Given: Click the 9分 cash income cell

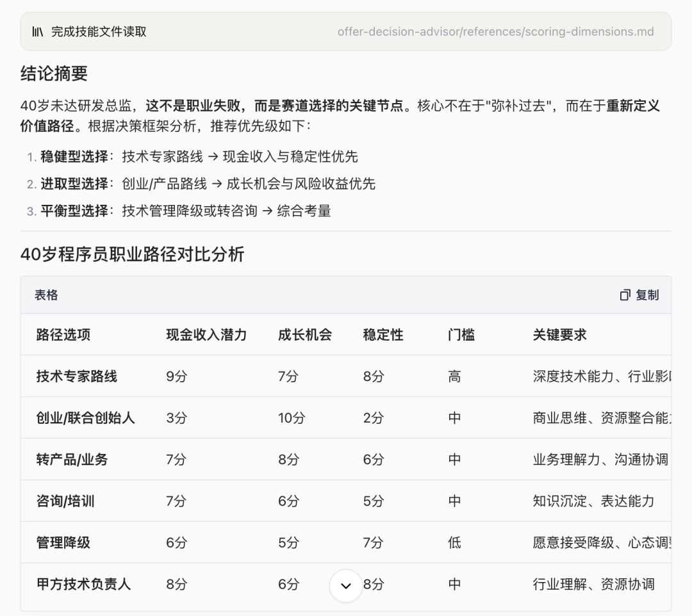Looking at the screenshot, I should (x=177, y=376).
